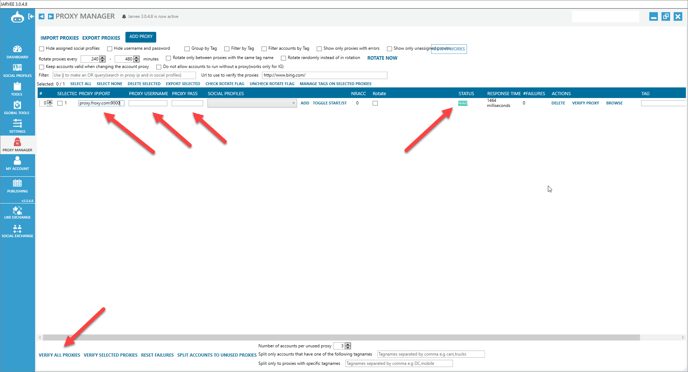
Task: Click the row index spinner in proxy row
Action: pos(50,103)
